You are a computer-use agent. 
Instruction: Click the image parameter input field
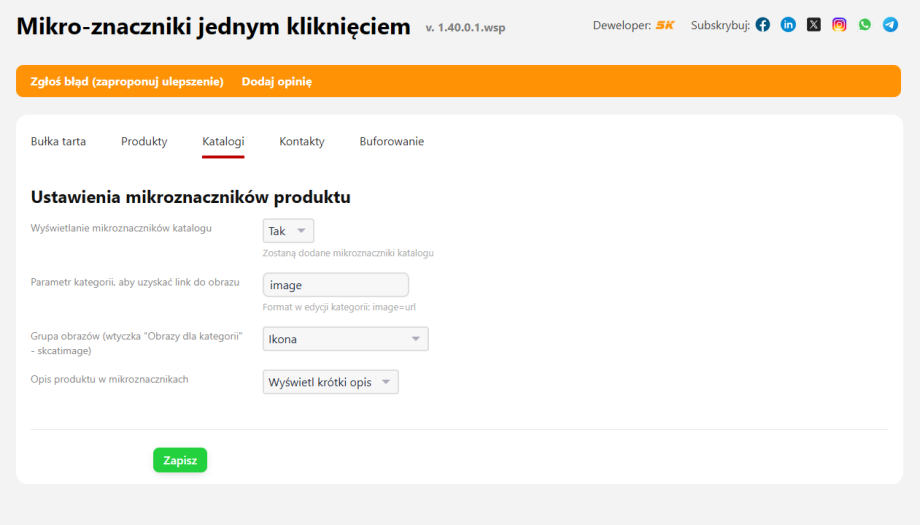tap(336, 285)
